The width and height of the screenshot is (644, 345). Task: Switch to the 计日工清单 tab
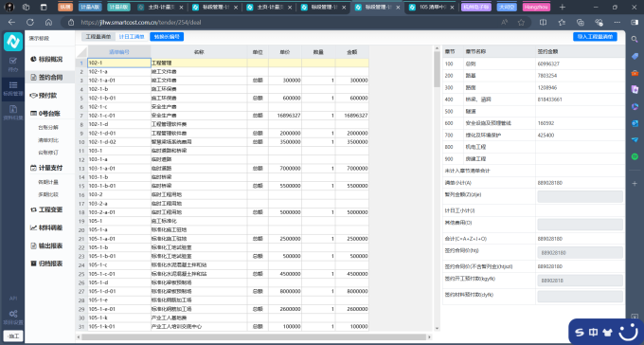[x=132, y=37]
